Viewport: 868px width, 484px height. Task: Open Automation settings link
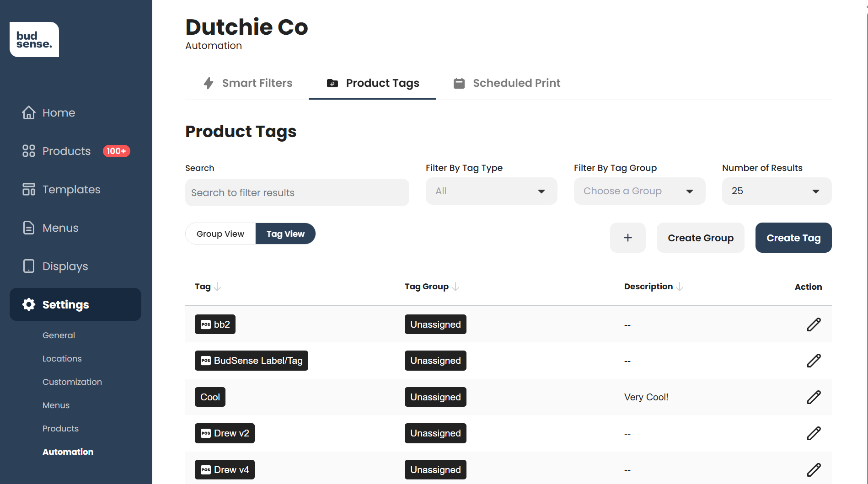[68, 452]
